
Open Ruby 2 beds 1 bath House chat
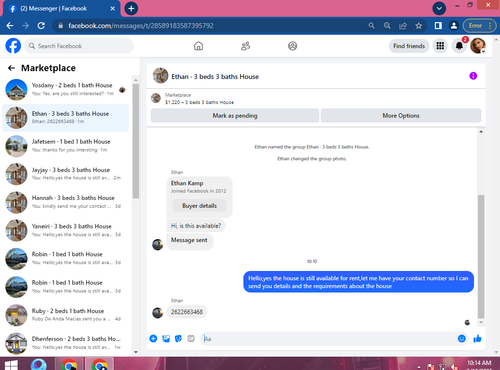click(65, 315)
